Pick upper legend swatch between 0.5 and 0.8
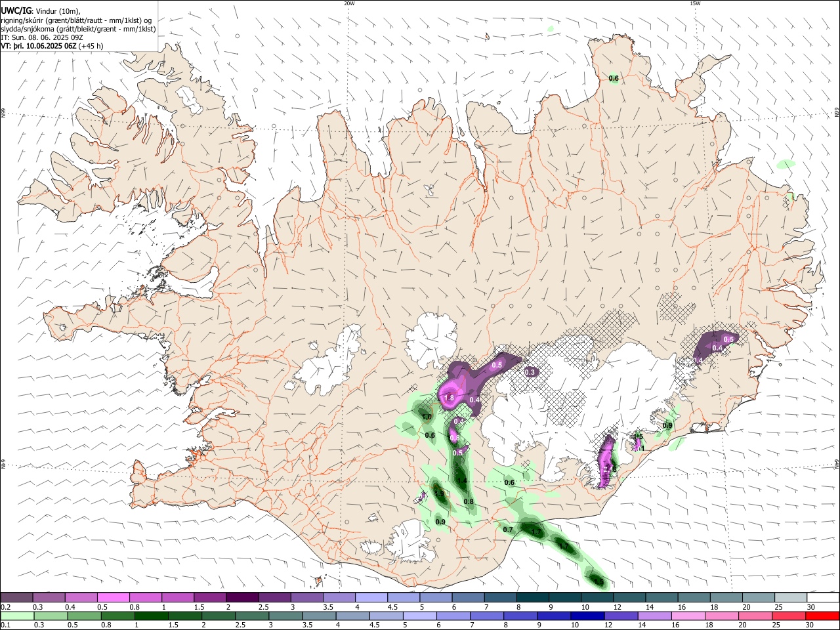 (x=113, y=597)
